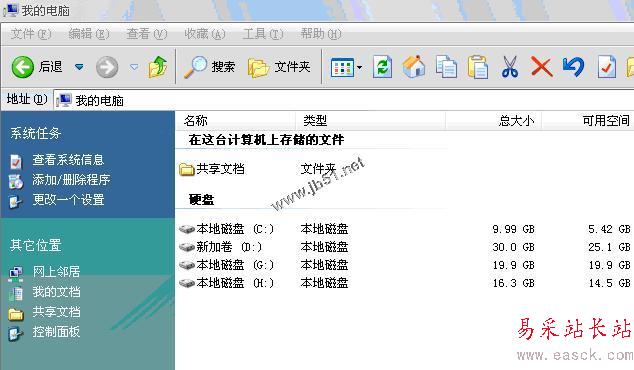Screen dimensions: 634x370
Task: Sort by 类型 column header
Action: [371, 120]
